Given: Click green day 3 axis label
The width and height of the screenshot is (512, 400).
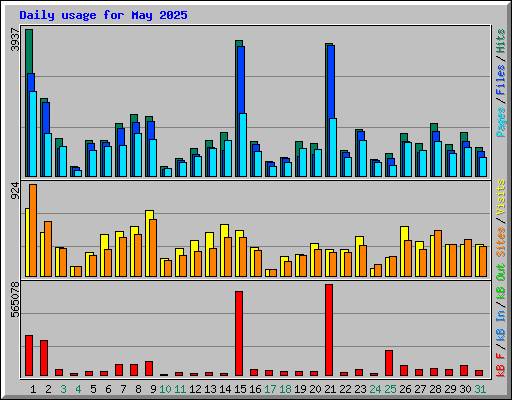Looking at the screenshot, I should [63, 389].
